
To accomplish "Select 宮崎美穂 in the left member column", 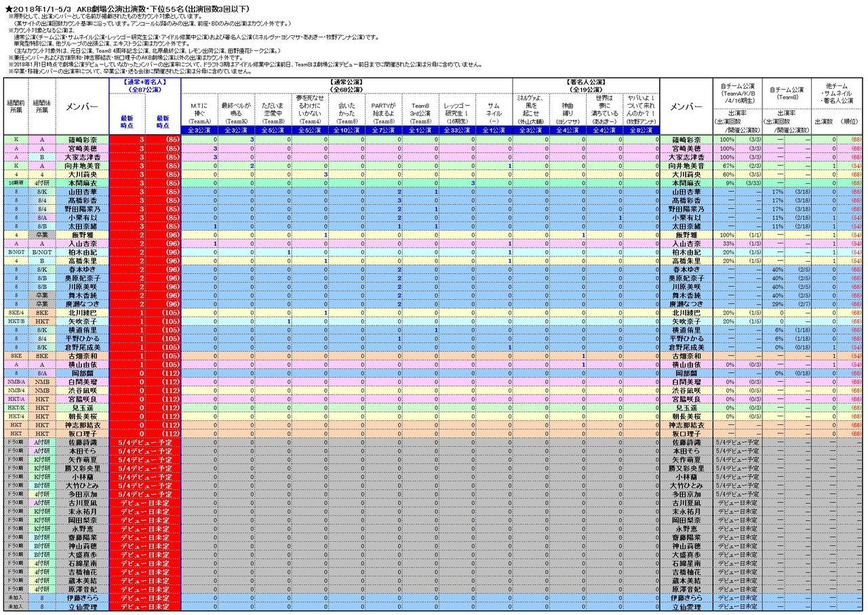I will pyautogui.click(x=82, y=148).
